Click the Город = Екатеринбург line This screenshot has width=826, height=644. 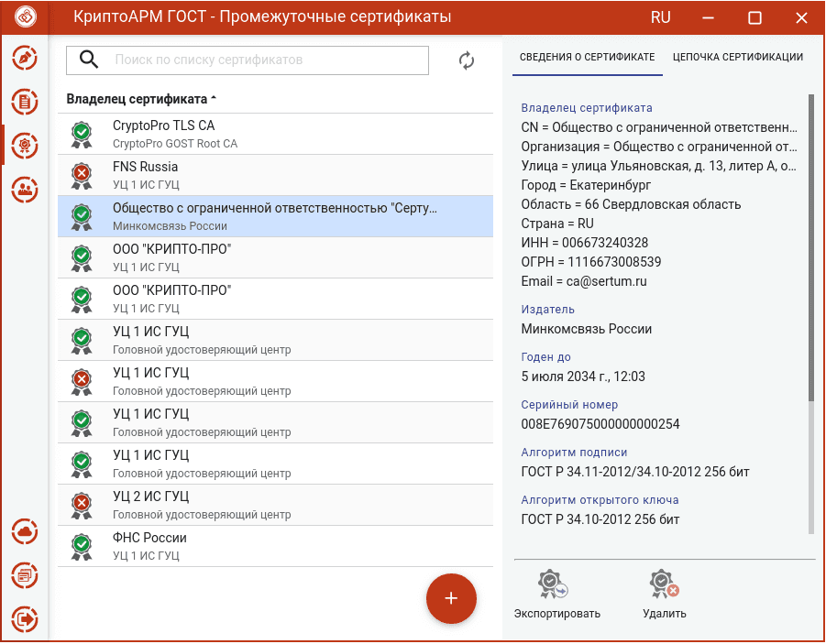[x=586, y=185]
